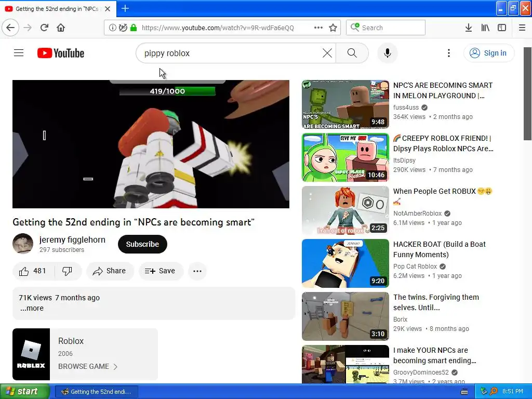Open 'HACKER BOAT (Build a Boat Funny Moments)' title
This screenshot has width=532, height=399.
click(440, 249)
